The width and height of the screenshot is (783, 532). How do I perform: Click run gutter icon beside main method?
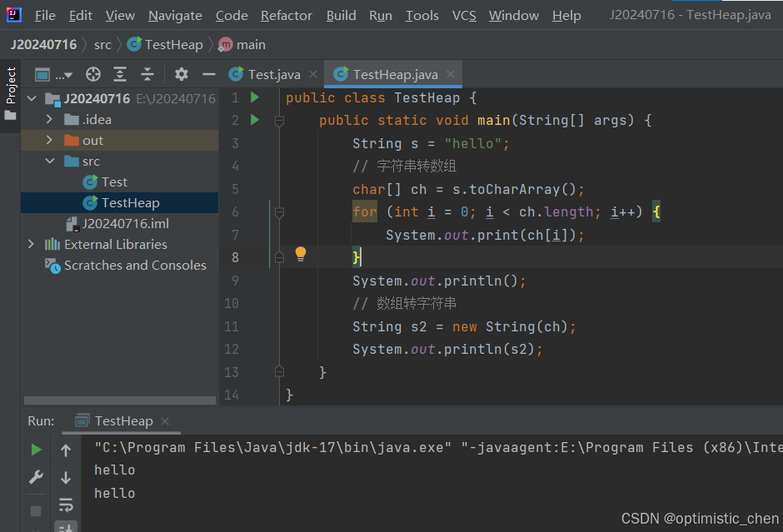[255, 120]
